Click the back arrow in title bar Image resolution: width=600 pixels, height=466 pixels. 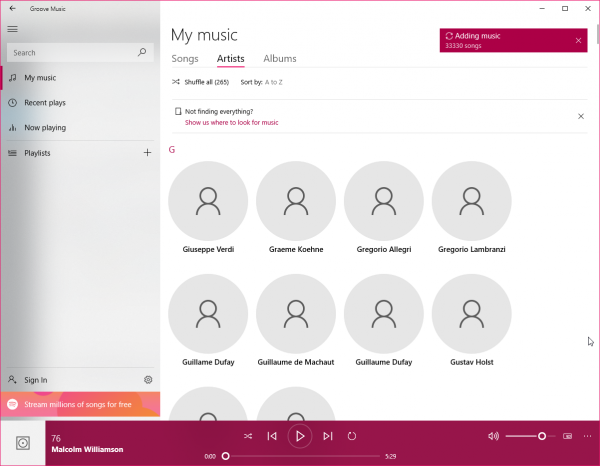pos(13,8)
